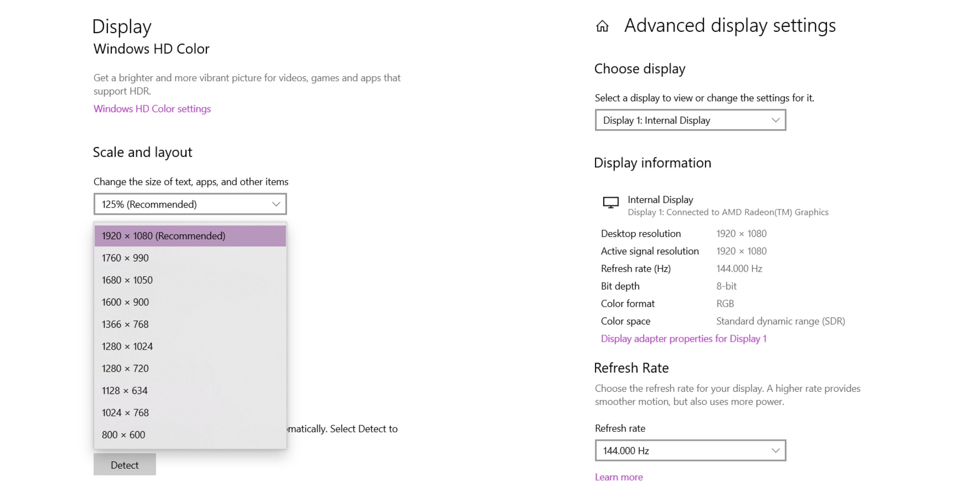Select 1680 × 1050 from resolution list

click(x=190, y=280)
